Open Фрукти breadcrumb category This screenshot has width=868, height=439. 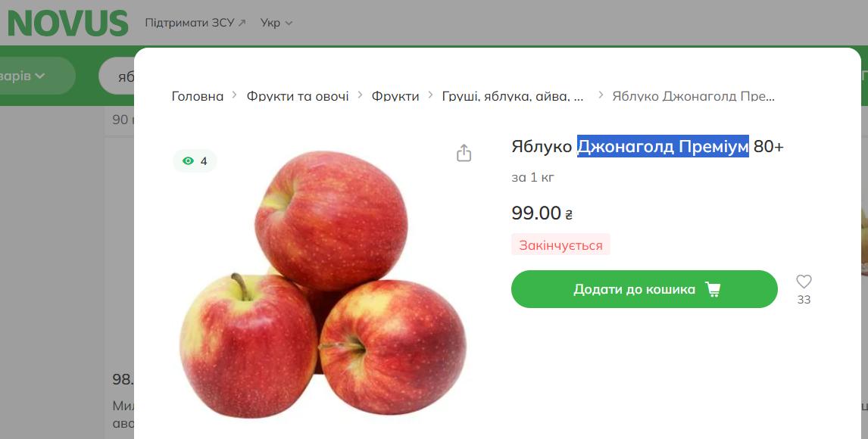(x=395, y=96)
